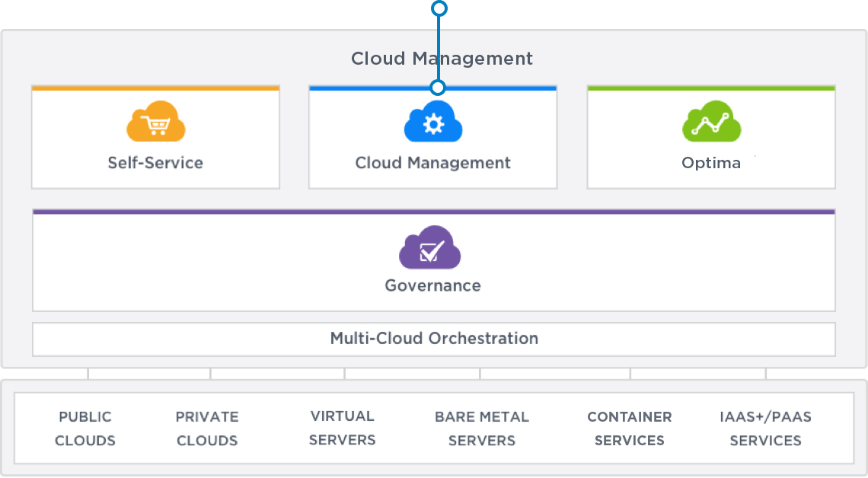The image size is (868, 478).
Task: Click the orange bar above Self-Service
Action: coord(155,88)
